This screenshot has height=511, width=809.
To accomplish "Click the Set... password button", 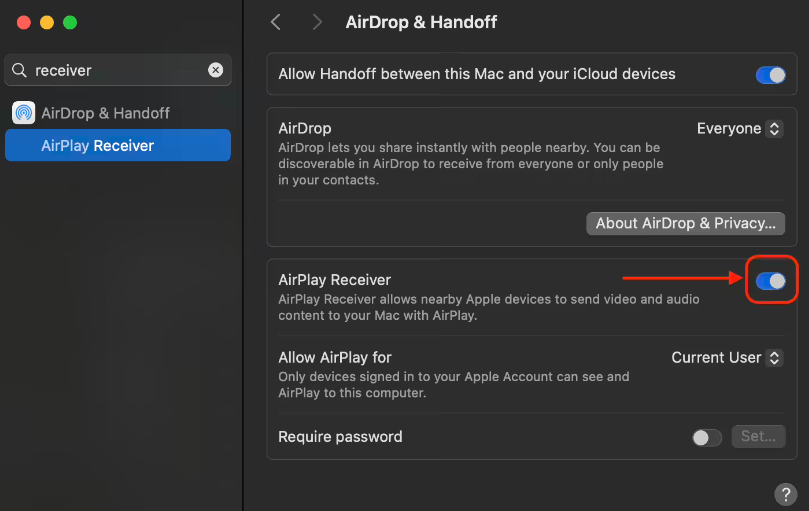I will [758, 437].
